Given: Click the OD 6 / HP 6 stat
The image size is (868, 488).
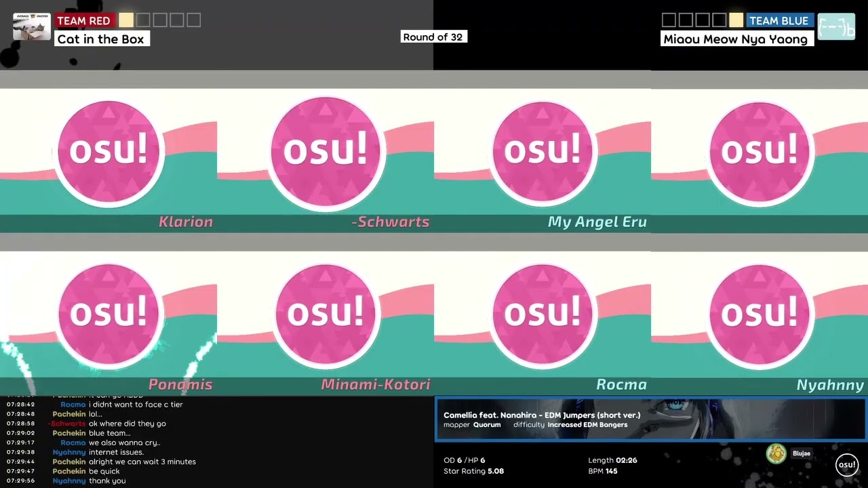Looking at the screenshot, I should pos(465,460).
